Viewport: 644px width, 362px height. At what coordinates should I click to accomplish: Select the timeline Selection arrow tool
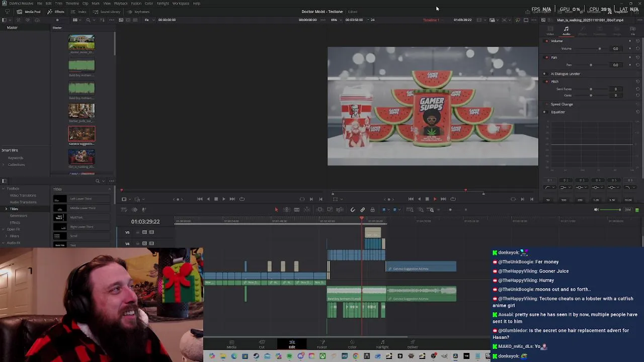[276, 210]
